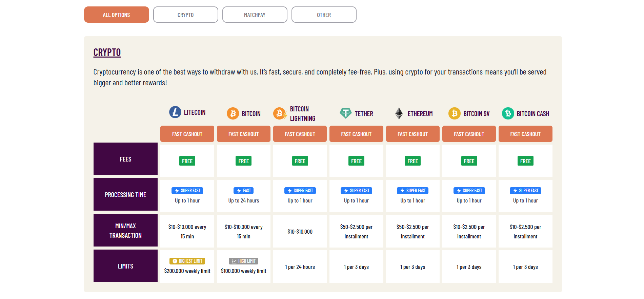Click the FREE badge under Bitcoin Lightning

click(x=300, y=161)
